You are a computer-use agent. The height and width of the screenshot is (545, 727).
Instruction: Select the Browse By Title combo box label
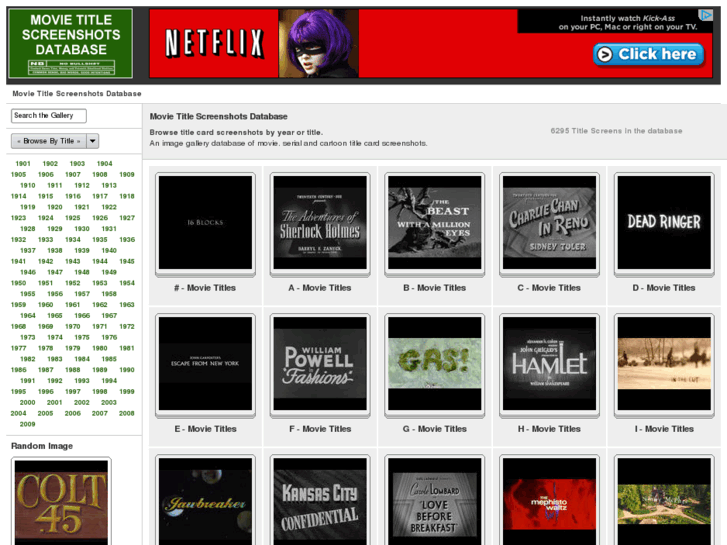49,141
